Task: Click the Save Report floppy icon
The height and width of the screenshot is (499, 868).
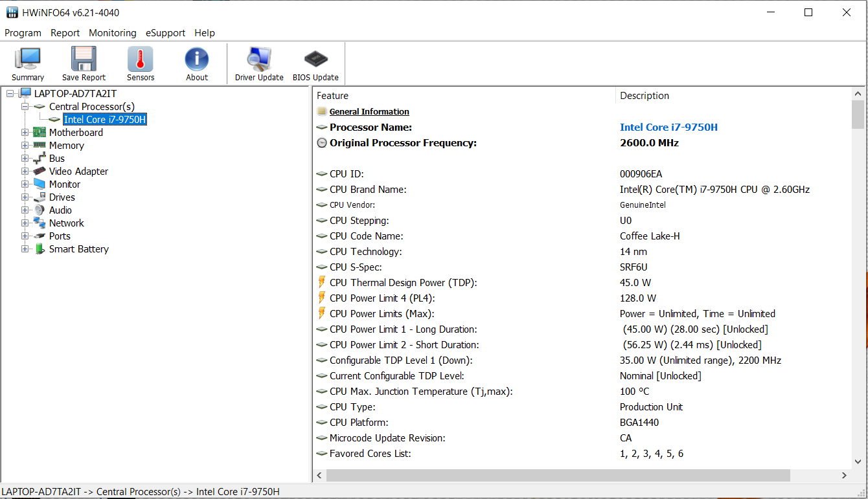Action: click(x=84, y=60)
